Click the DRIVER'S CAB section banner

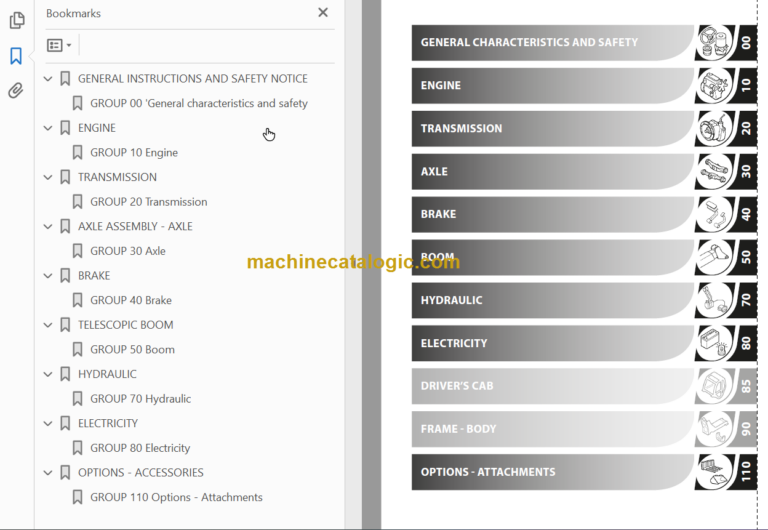(x=552, y=386)
